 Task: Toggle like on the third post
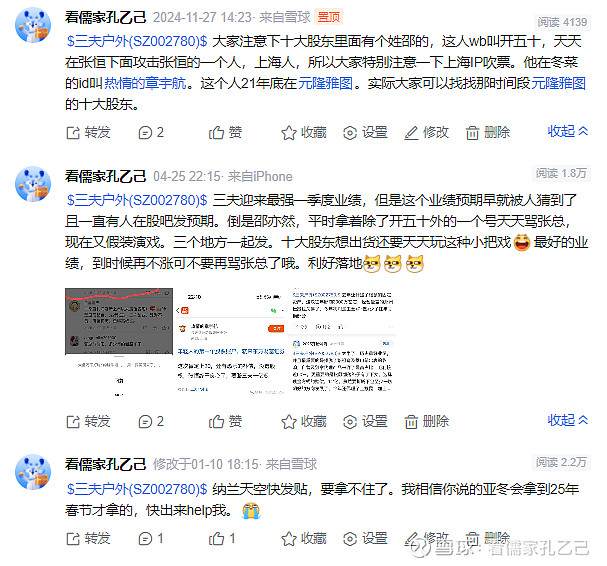pyautogui.click(x=222, y=539)
